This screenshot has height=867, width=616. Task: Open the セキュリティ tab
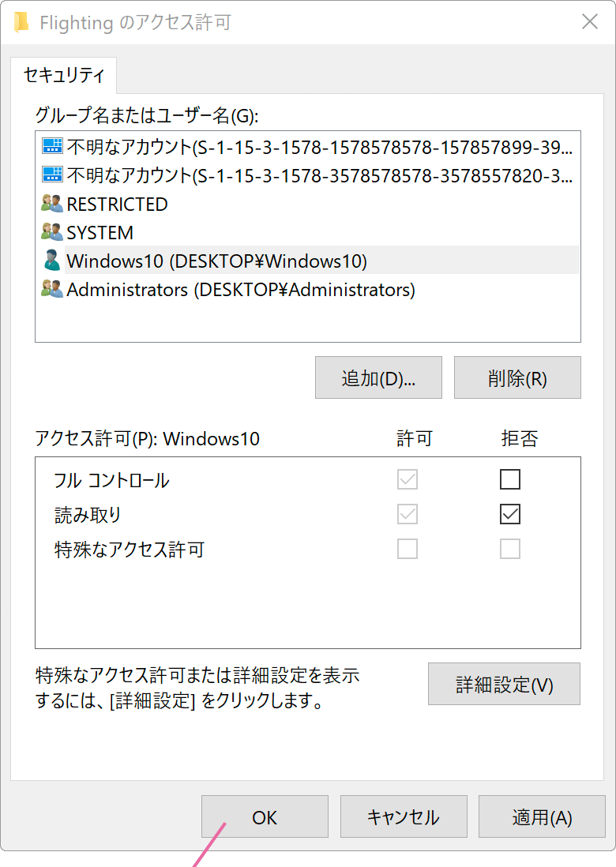click(64, 75)
